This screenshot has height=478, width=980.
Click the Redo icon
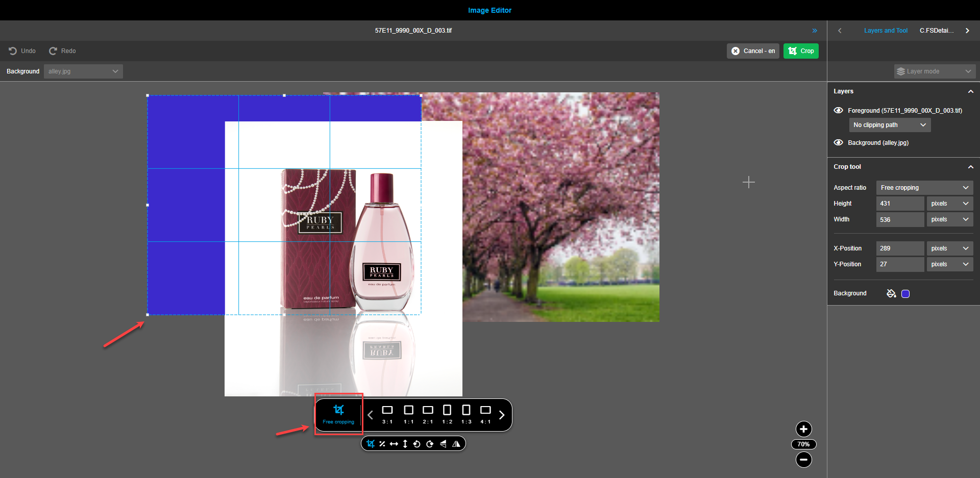pos(54,51)
